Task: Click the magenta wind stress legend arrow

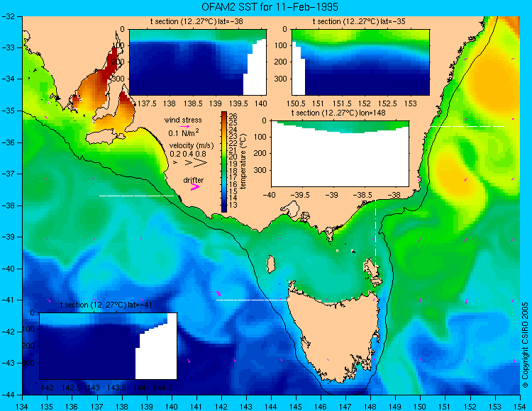Action: [185, 126]
